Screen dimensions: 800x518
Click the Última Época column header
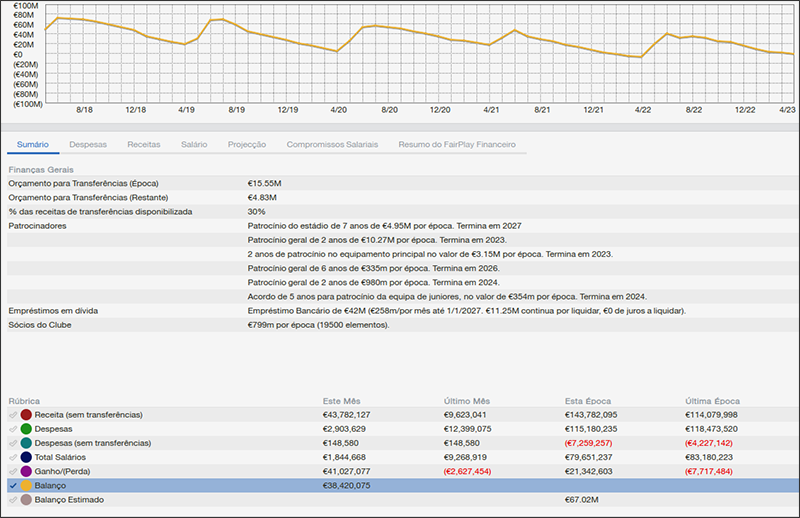[x=712, y=400]
